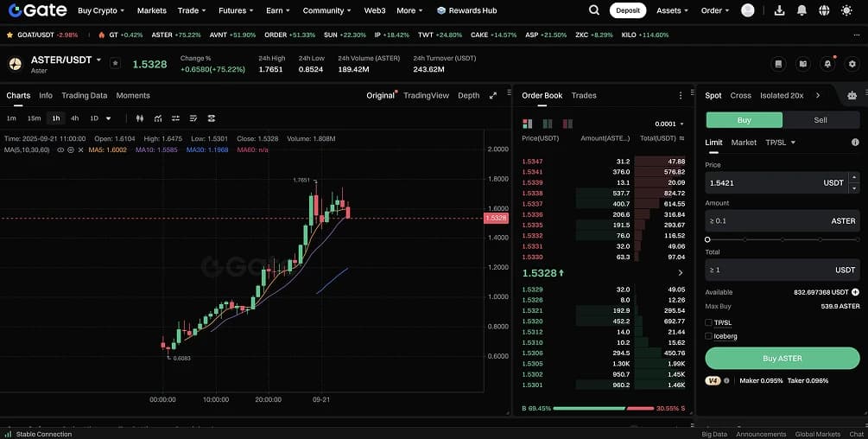This screenshot has width=868, height=439.
Task: Select the Cross margin tab
Action: tap(741, 95)
